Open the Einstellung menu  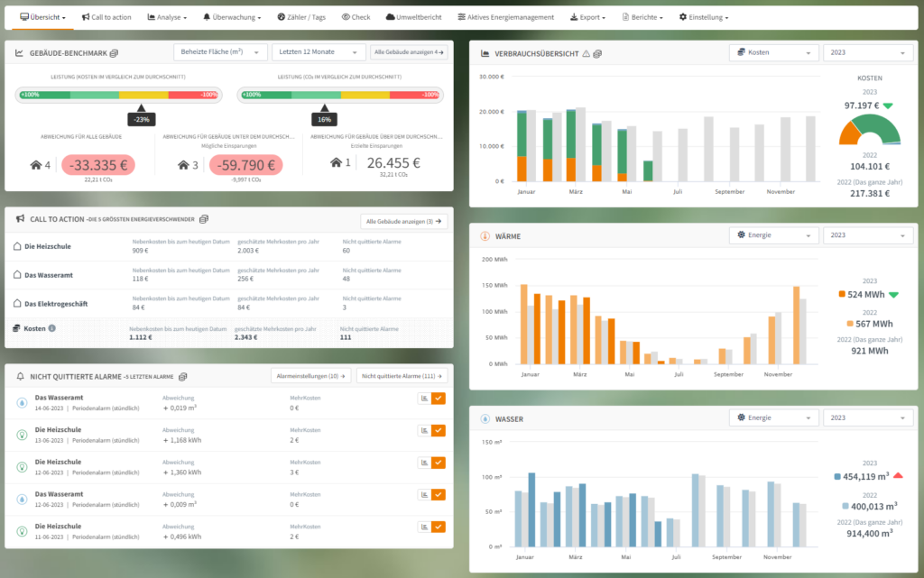click(704, 17)
